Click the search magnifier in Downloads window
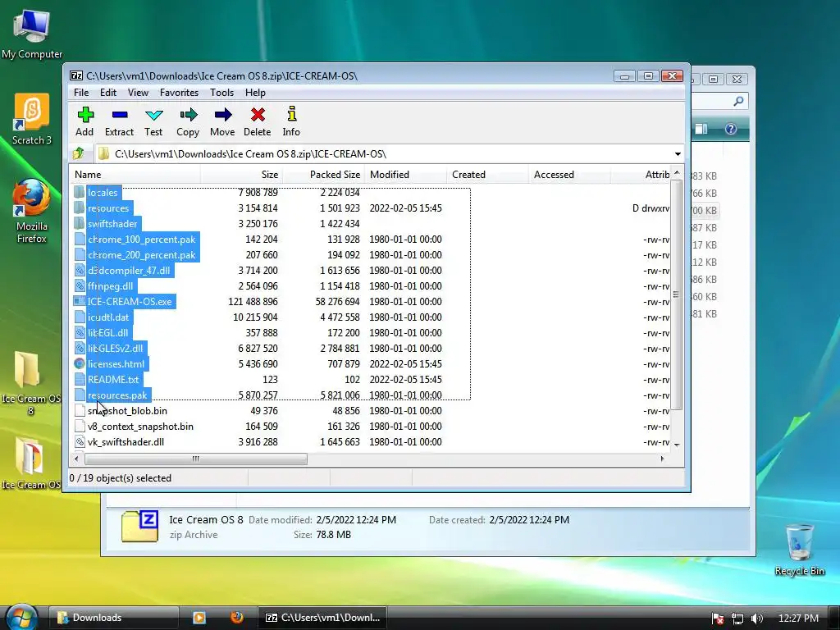This screenshot has height=630, width=840. 739,101
